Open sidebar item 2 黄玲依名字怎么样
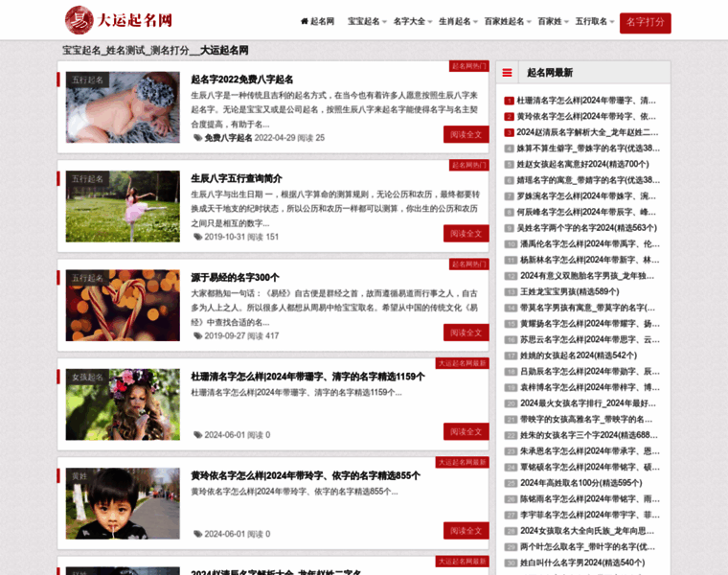This screenshot has width=728, height=575. pyautogui.click(x=586, y=116)
